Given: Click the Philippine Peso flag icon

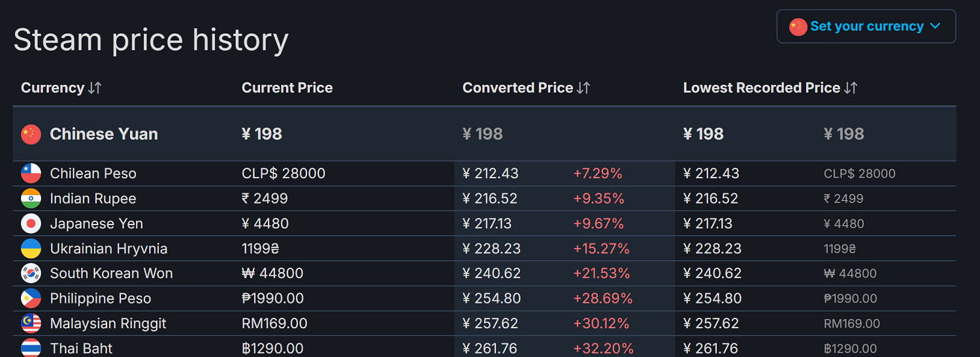Looking at the screenshot, I should click(x=31, y=298).
